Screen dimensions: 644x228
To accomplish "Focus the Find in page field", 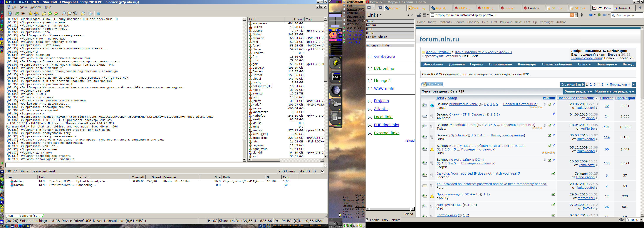I will [627, 15].
